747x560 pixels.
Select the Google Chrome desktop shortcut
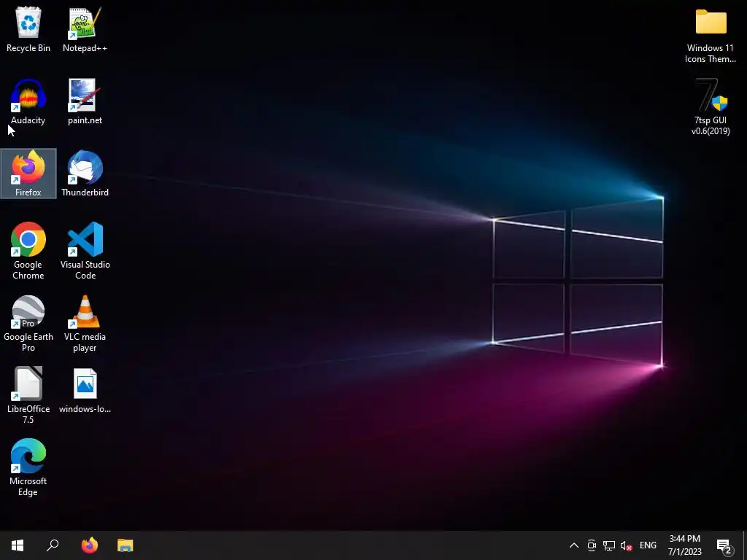point(28,251)
